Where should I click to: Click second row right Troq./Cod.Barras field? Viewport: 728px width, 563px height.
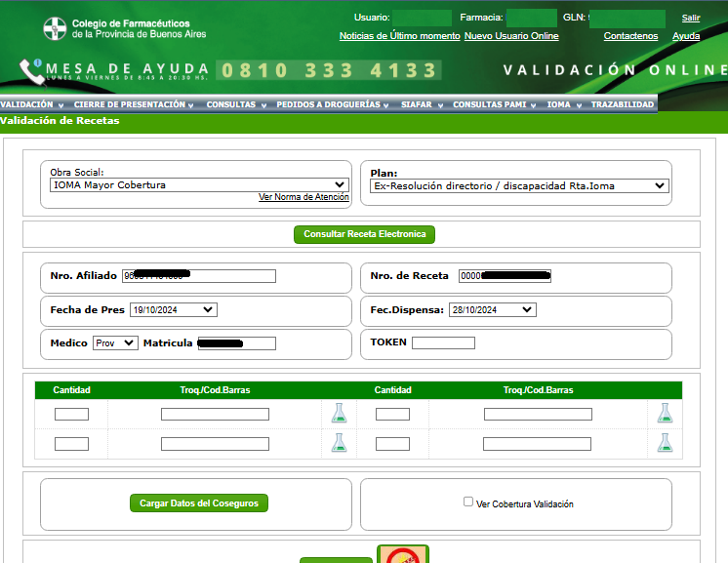click(x=537, y=444)
